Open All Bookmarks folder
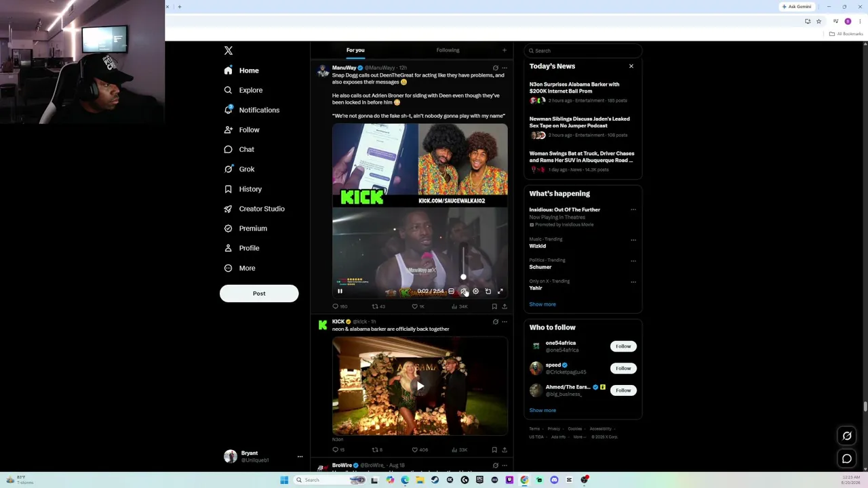Screen dimensions: 868x488 click(846, 34)
